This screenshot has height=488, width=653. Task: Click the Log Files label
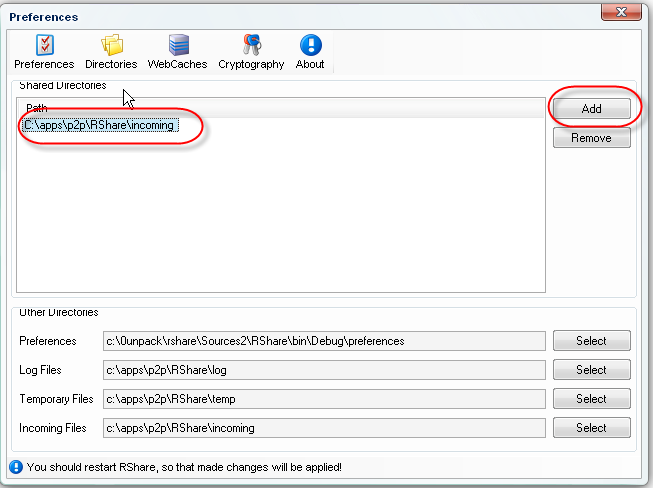pyautogui.click(x=40, y=370)
